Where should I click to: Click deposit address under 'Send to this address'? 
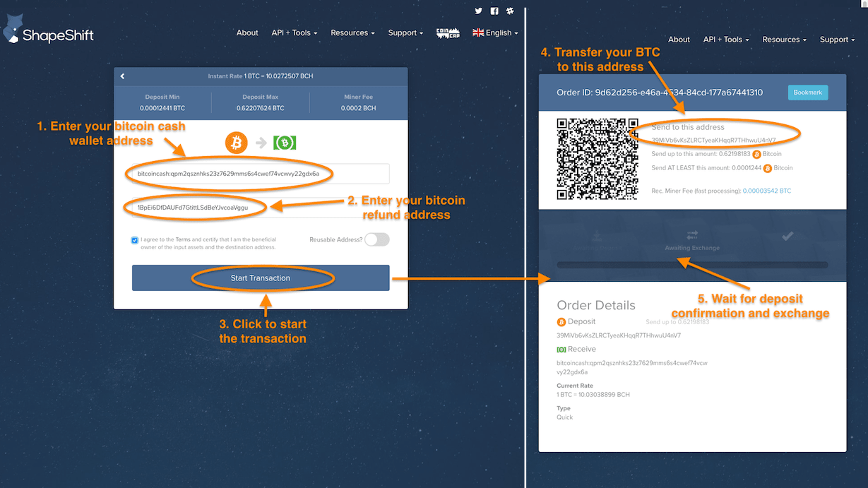713,141
